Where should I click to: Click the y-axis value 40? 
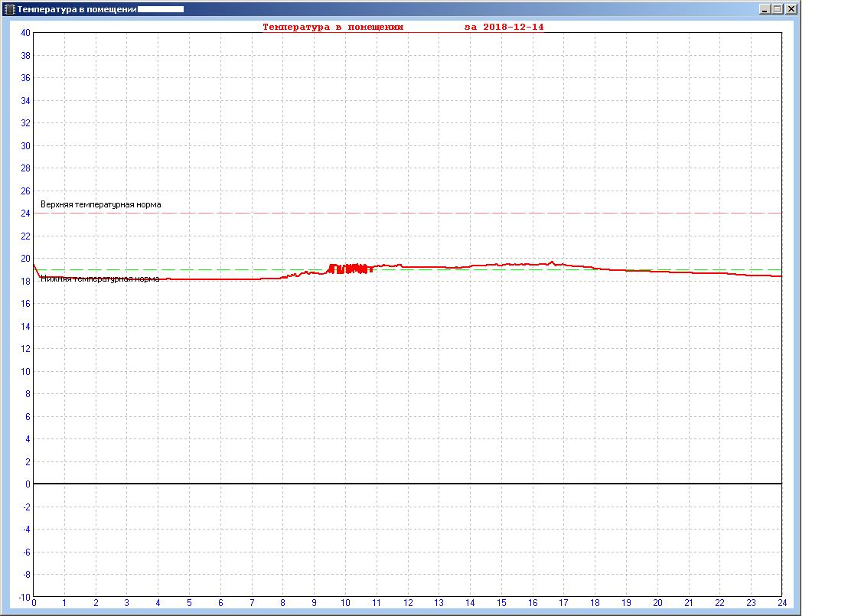point(26,33)
